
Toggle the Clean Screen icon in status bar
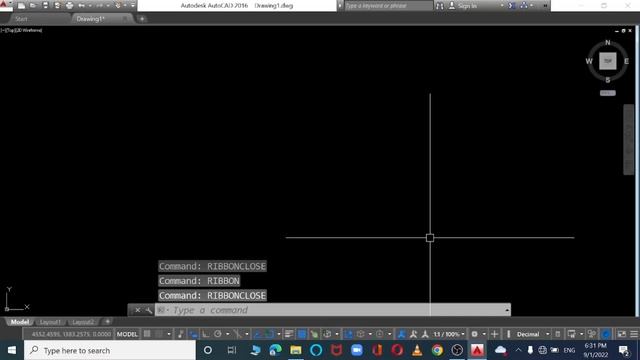[x=622, y=334]
